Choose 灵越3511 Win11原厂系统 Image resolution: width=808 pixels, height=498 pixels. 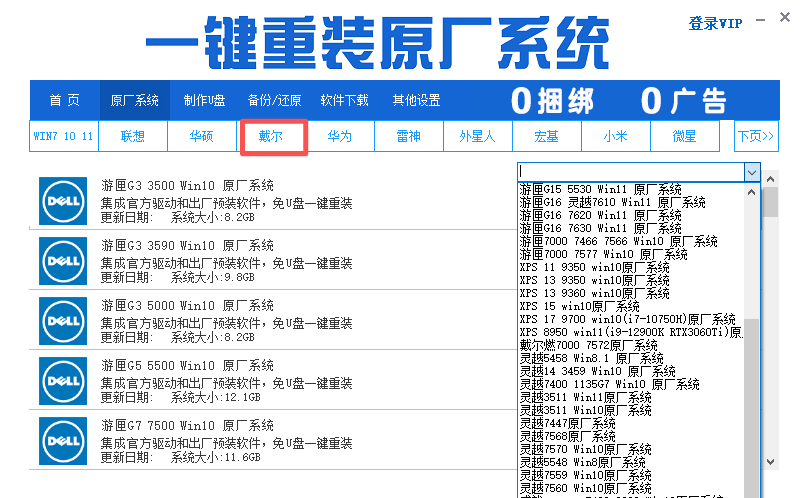585,397
